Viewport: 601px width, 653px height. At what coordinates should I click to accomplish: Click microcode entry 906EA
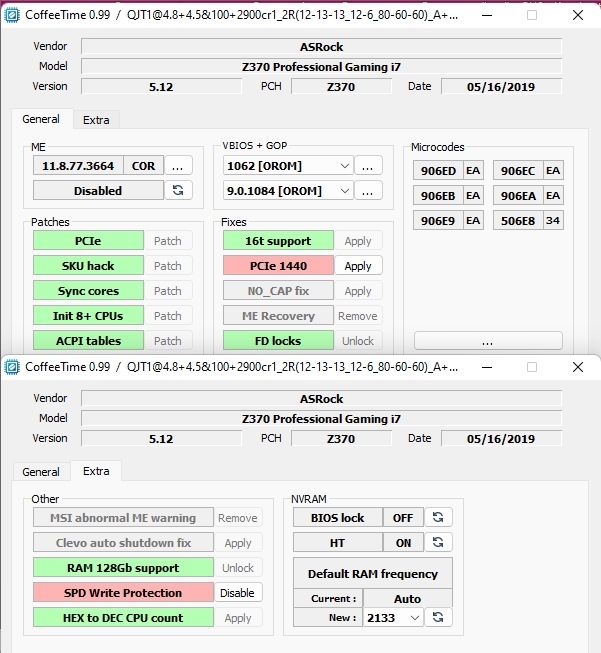518,196
